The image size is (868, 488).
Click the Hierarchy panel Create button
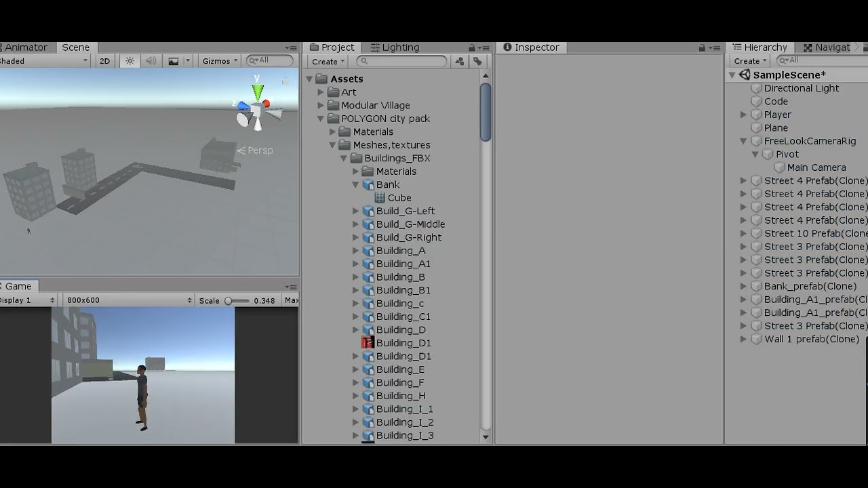pyautogui.click(x=750, y=61)
